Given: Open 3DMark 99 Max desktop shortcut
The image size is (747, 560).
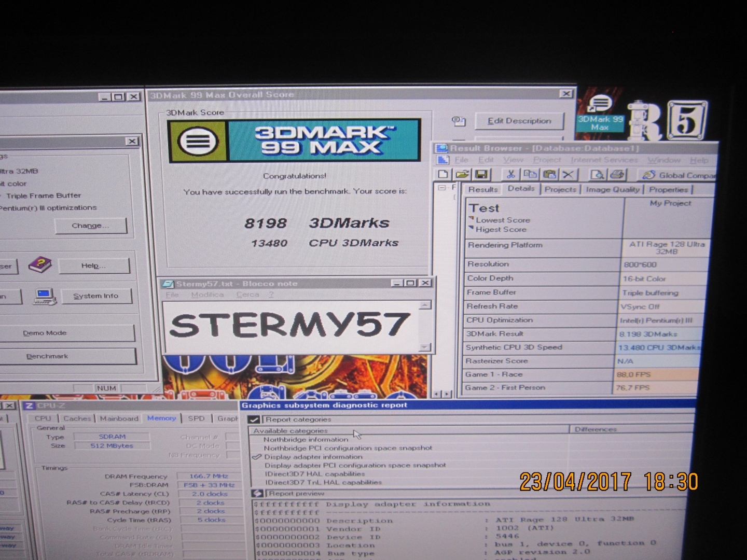Looking at the screenshot, I should tap(600, 113).
